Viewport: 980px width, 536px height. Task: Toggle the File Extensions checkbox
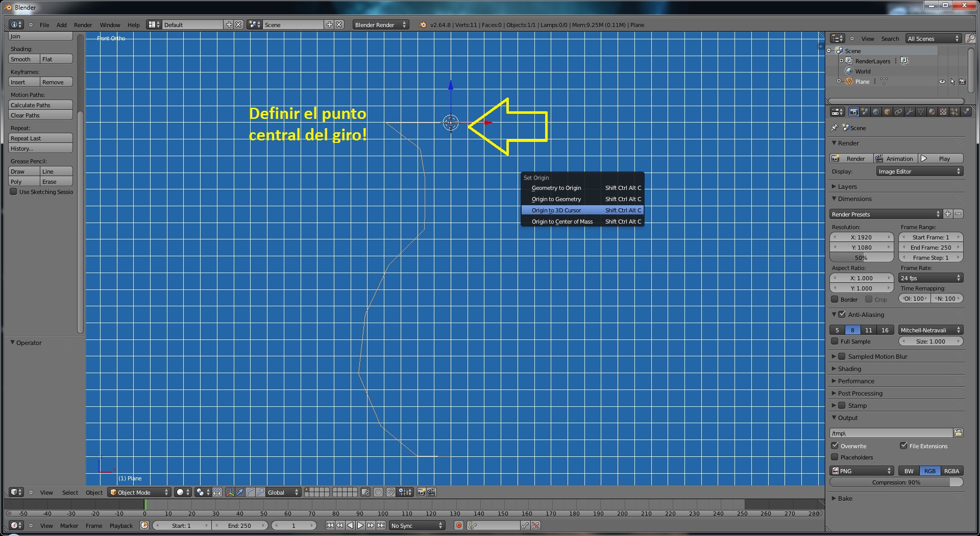click(904, 446)
